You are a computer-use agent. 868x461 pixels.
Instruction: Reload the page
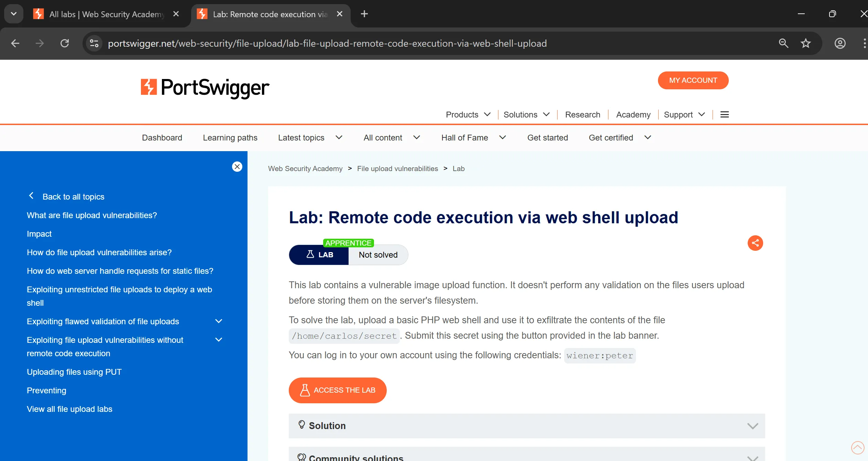[65, 43]
